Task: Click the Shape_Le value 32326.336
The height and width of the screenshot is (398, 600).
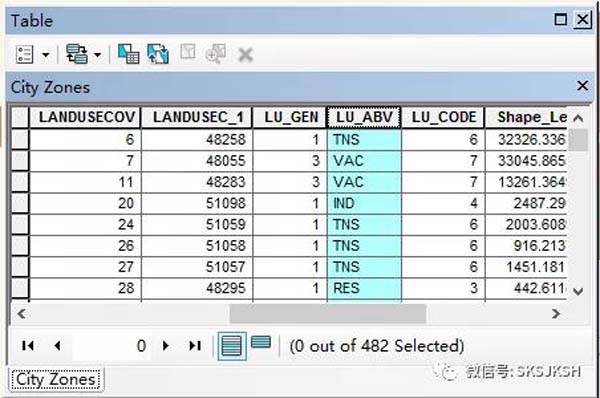Action: 526,139
